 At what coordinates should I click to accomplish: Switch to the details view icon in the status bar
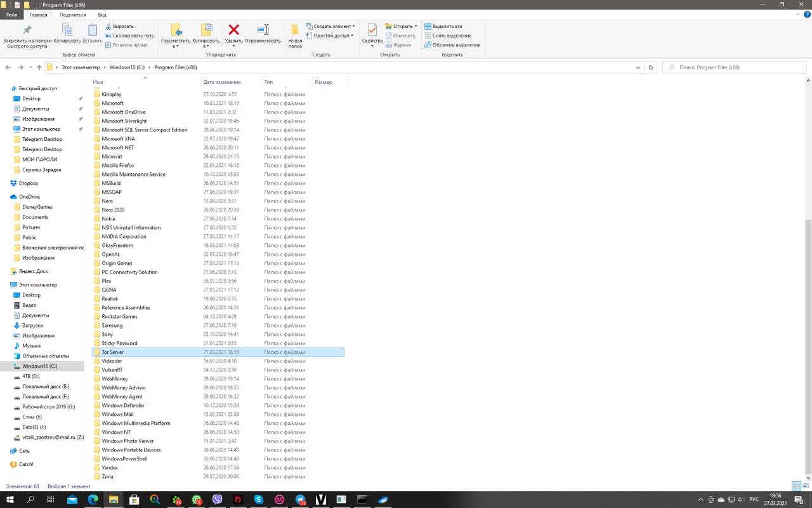[x=796, y=486]
